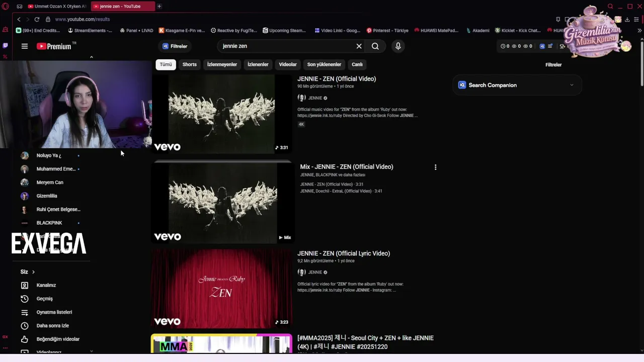Open the pinned extensions icon
This screenshot has width=644, height=362.
click(558, 20)
